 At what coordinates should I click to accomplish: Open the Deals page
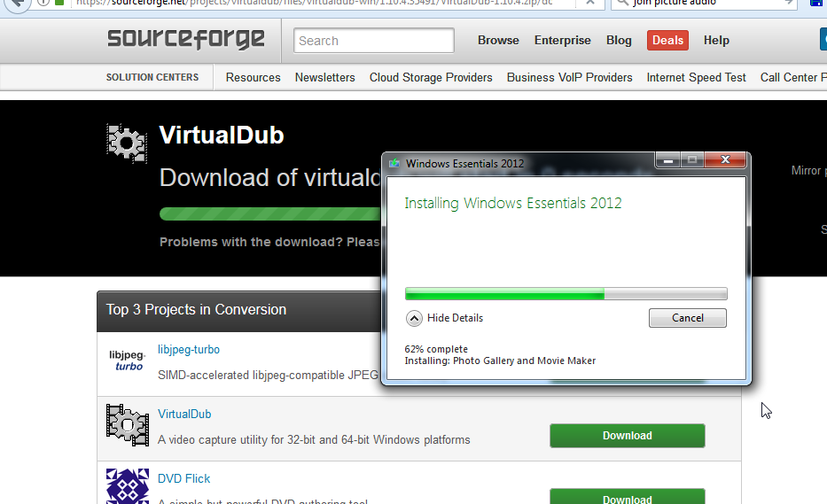tap(667, 41)
